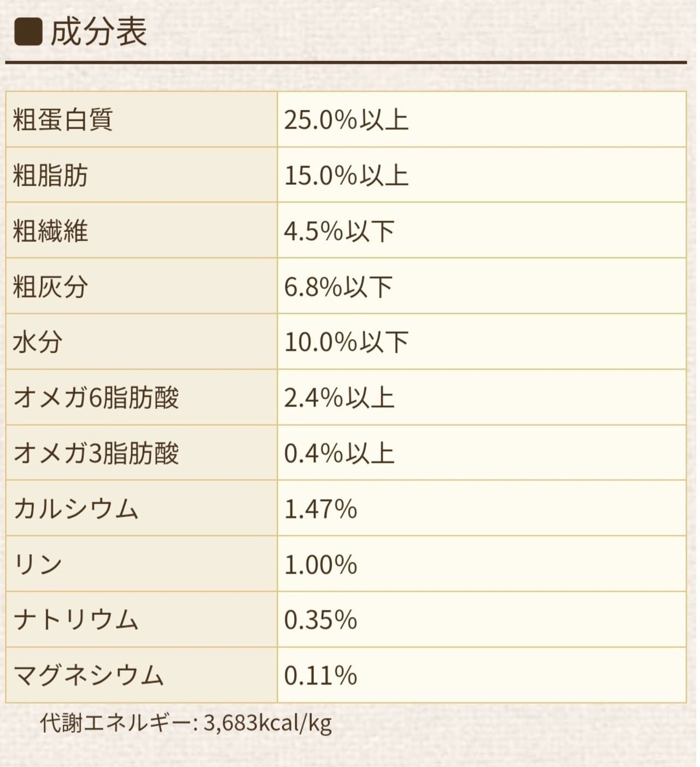Select the 粗灰分 row label
This screenshot has width=700, height=767.
coord(50,287)
